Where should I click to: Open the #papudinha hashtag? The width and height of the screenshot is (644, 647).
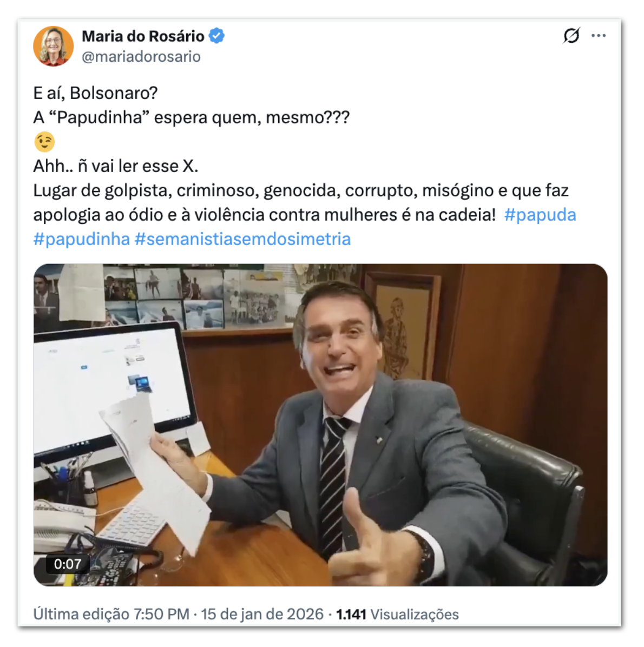pos(82,239)
